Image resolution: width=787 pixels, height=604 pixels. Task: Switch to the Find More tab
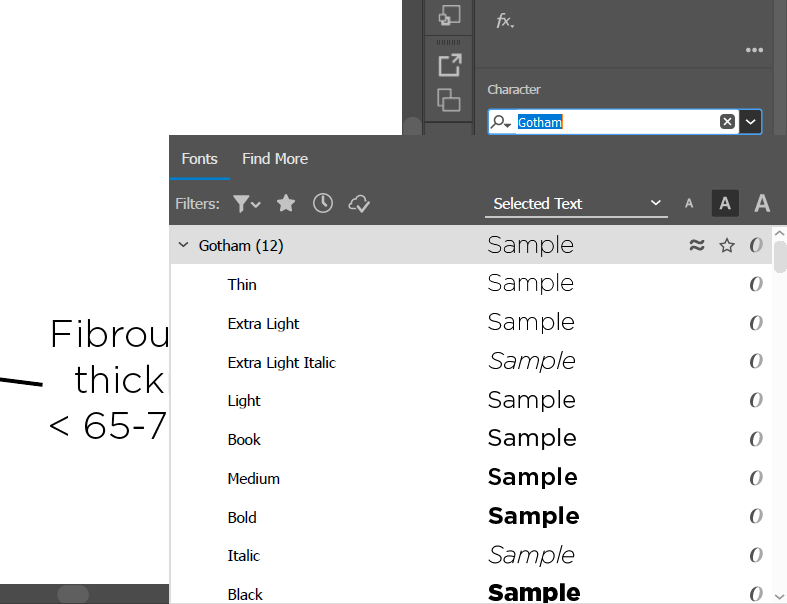[275, 159]
